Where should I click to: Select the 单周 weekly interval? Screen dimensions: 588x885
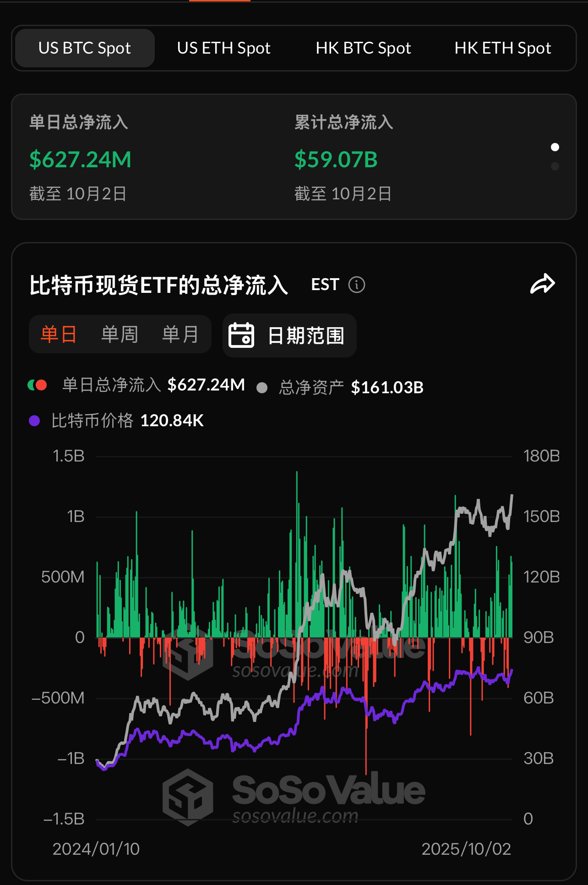120,335
